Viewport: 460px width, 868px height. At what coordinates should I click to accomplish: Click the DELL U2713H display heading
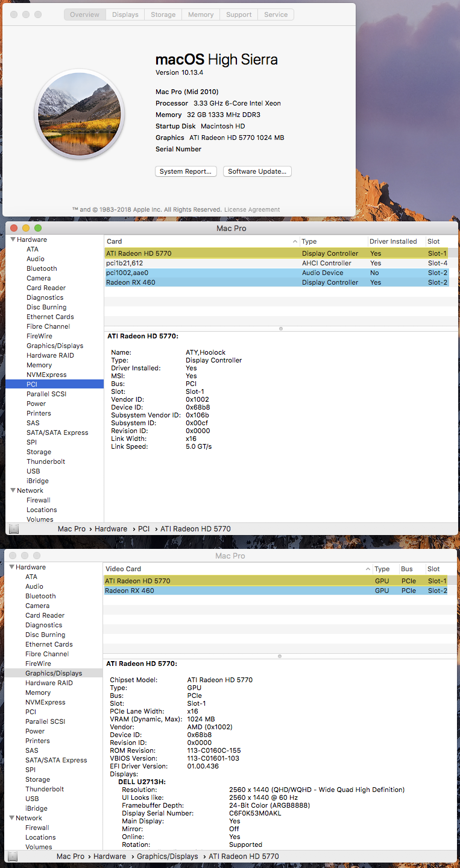tap(142, 782)
